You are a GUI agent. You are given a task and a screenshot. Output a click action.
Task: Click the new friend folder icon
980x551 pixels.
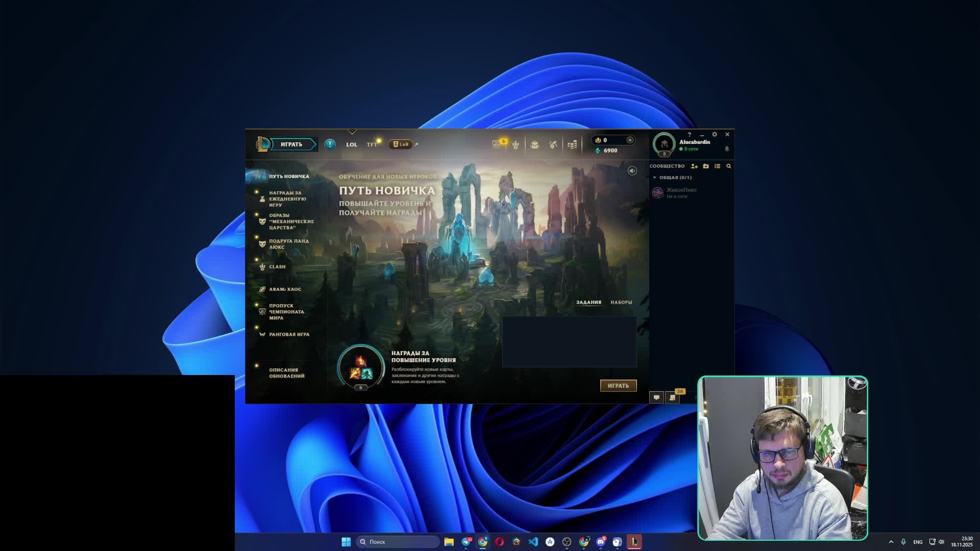pos(706,166)
